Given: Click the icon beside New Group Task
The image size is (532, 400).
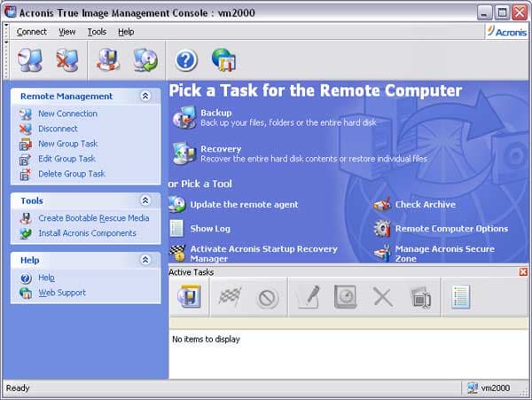Looking at the screenshot, I should click(26, 145).
